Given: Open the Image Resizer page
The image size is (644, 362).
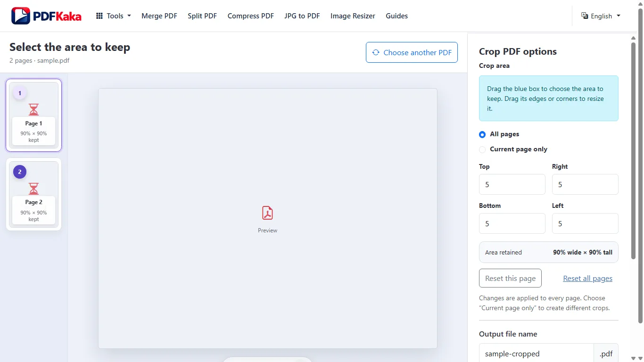Looking at the screenshot, I should point(353,16).
